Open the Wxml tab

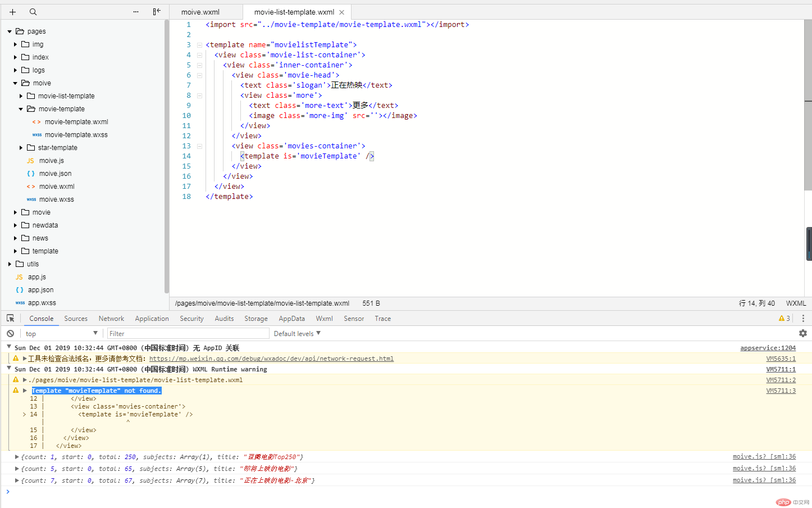(x=324, y=318)
